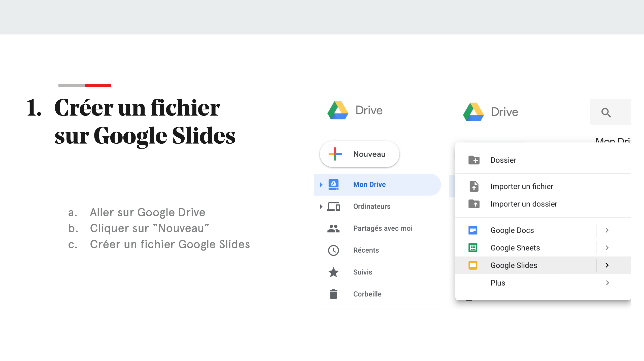Choose Importer un fichier
The image size is (644, 361).
click(543, 186)
